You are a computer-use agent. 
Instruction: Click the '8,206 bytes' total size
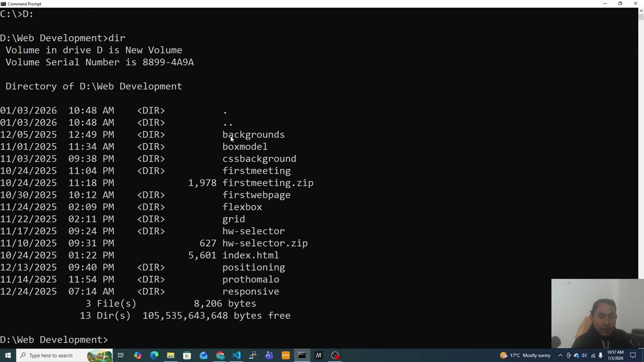click(x=225, y=304)
